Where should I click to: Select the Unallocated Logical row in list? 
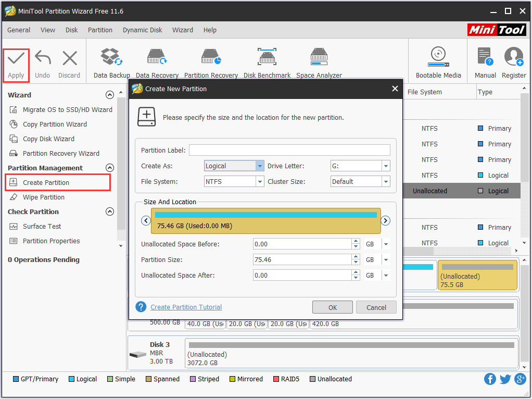tap(461, 191)
